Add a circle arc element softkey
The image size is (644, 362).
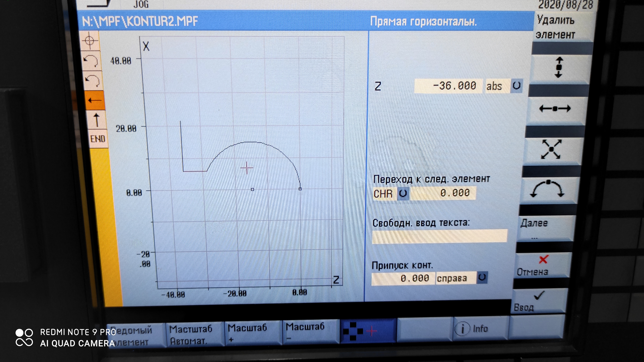pos(548,189)
